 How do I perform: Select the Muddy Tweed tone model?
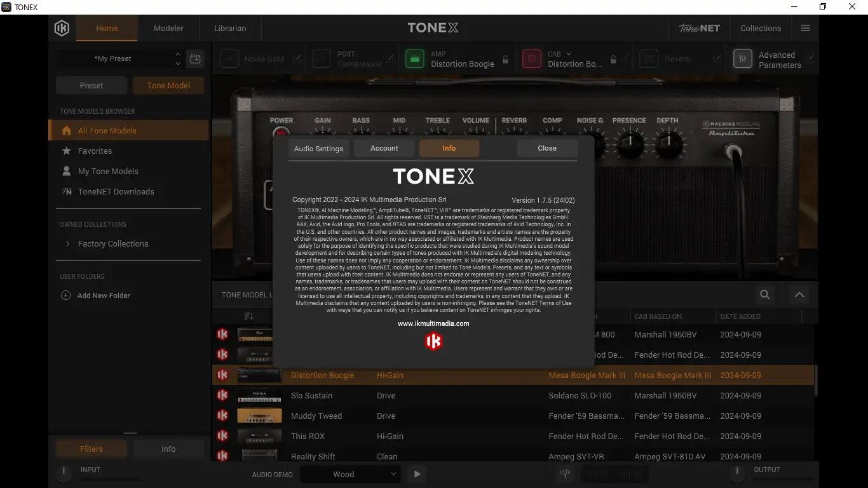pyautogui.click(x=513, y=416)
